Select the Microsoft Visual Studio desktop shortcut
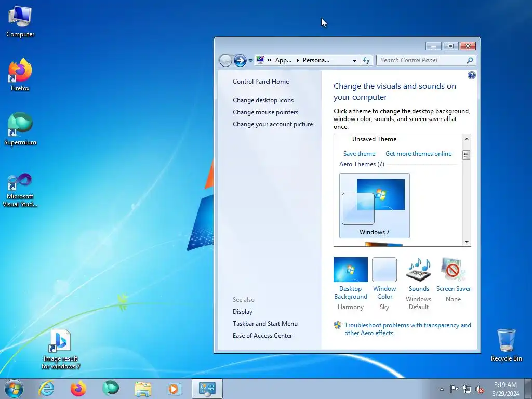This screenshot has height=399, width=532. 20,190
